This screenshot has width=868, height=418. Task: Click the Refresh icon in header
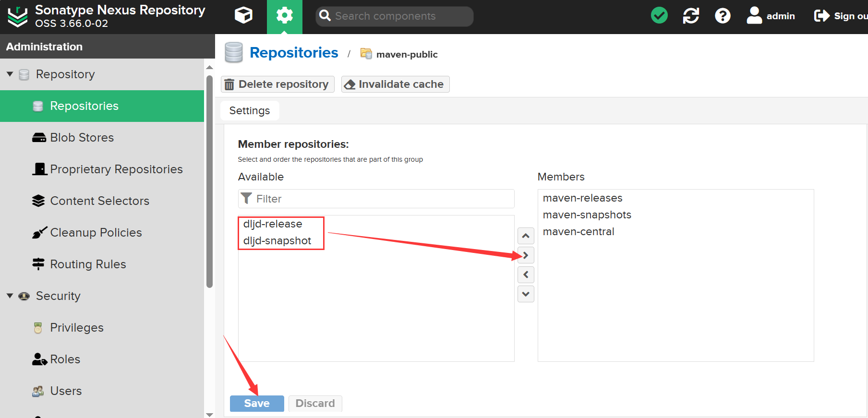pyautogui.click(x=691, y=16)
